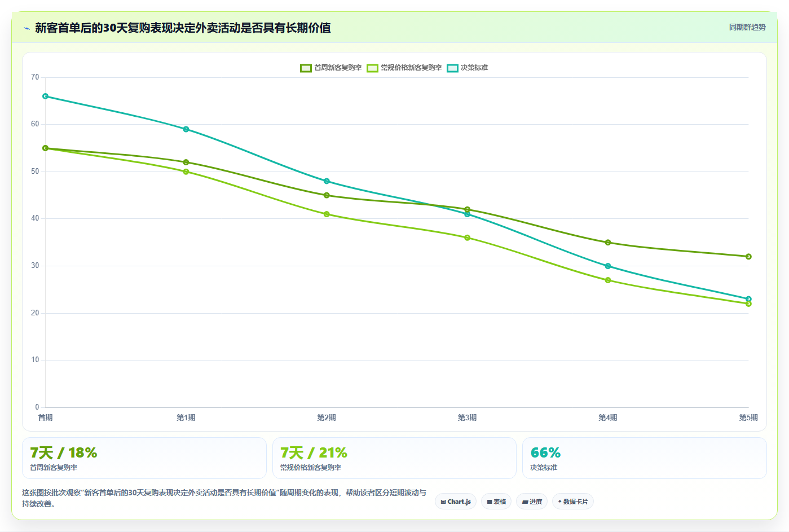Viewport: 789px width, 532px height.
Task: Click the 40 y-axis tick label
Action: tap(35, 218)
